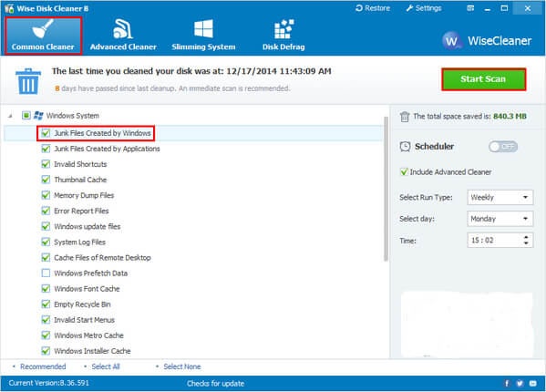This screenshot has width=546, height=392.
Task: Click the green Start Scan button
Action: click(484, 79)
